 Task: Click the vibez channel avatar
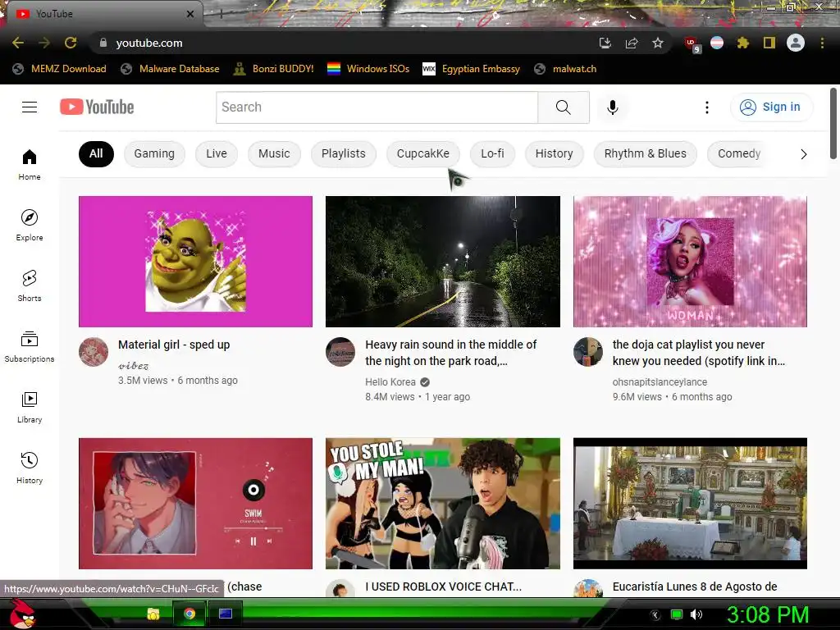click(94, 352)
